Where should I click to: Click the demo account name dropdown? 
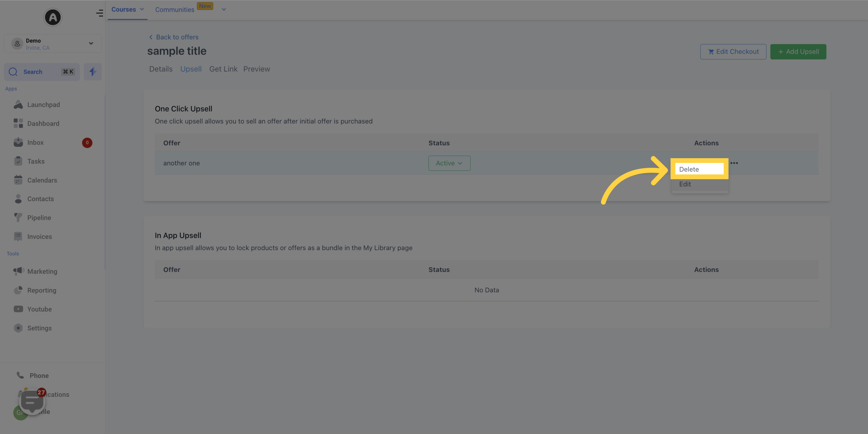53,43
